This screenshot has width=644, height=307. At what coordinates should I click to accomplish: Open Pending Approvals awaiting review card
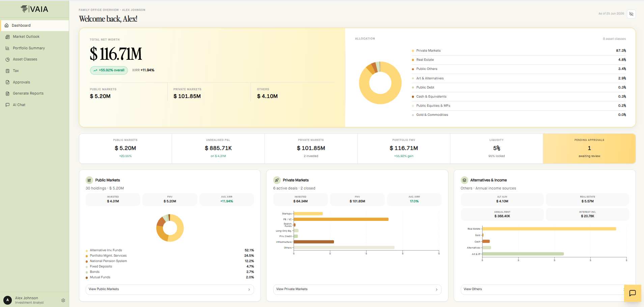589,149
